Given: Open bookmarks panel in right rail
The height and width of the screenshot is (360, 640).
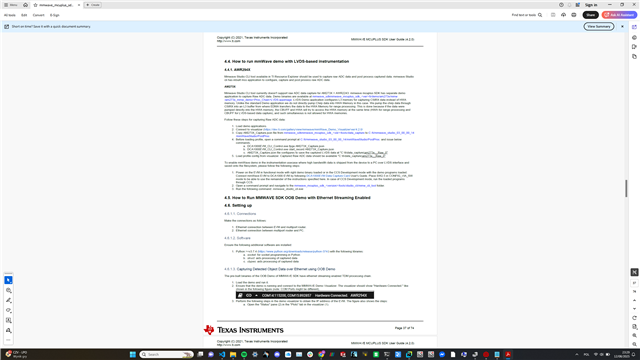Looking at the screenshot, I should tap(634, 47).
